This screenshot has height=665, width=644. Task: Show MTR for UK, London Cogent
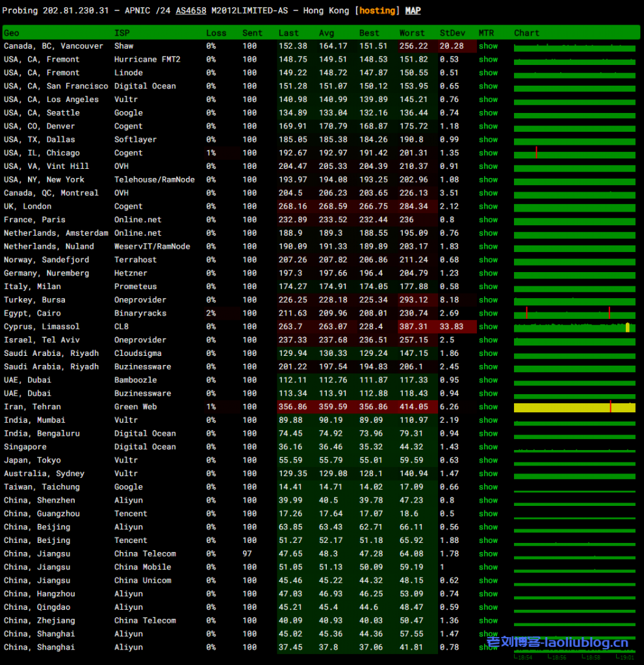point(488,207)
